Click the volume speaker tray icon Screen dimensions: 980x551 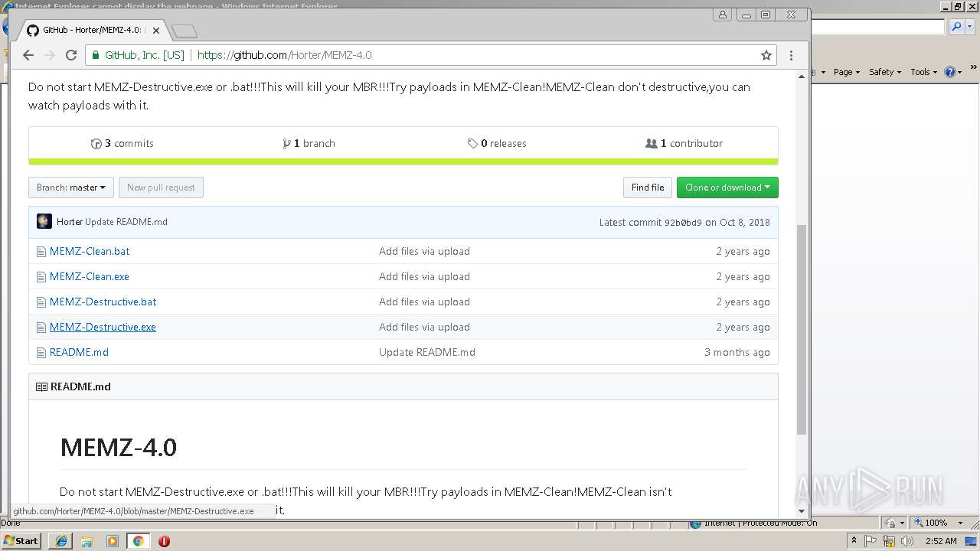(x=907, y=541)
